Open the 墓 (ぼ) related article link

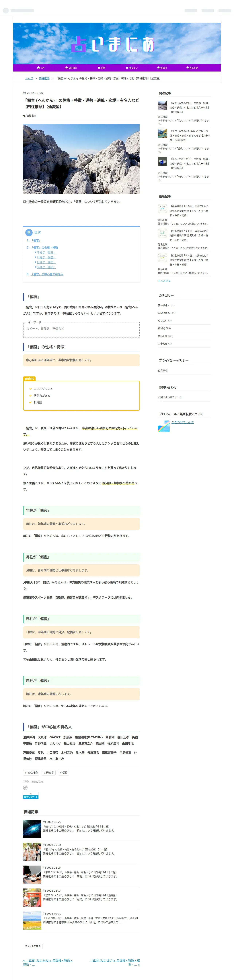point(75,849)
